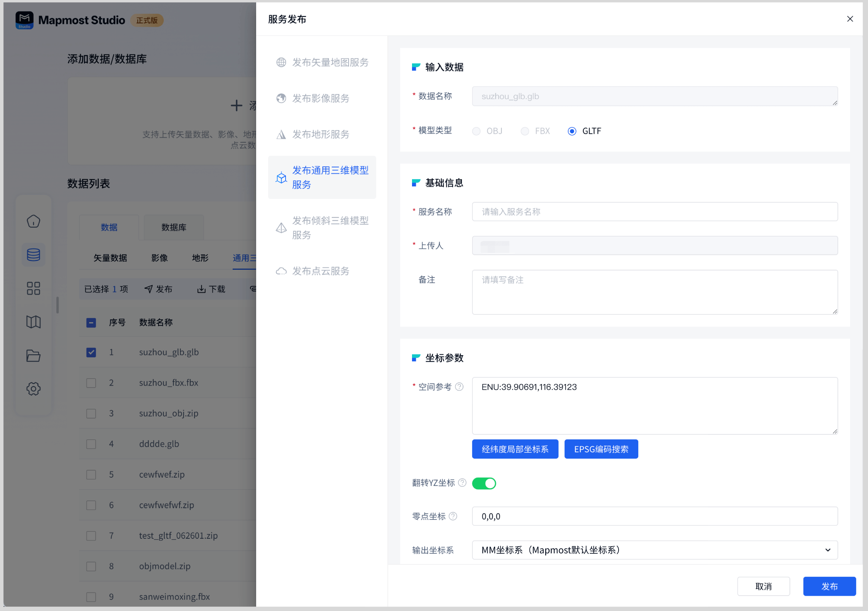This screenshot has height=611, width=868.
Task: Click the 服务名称 input field
Action: tap(654, 212)
